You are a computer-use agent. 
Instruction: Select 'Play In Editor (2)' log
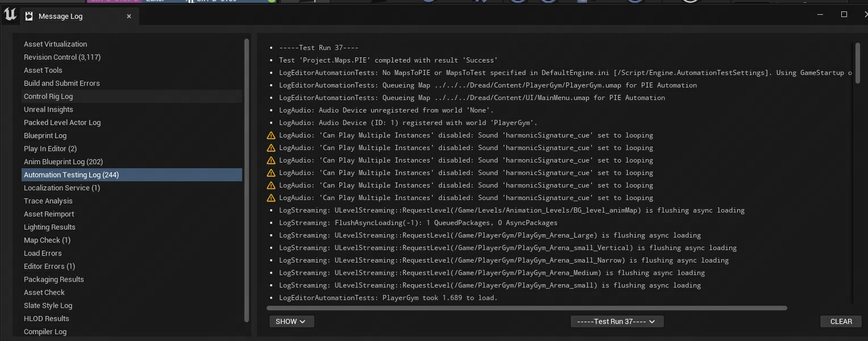tap(132, 148)
